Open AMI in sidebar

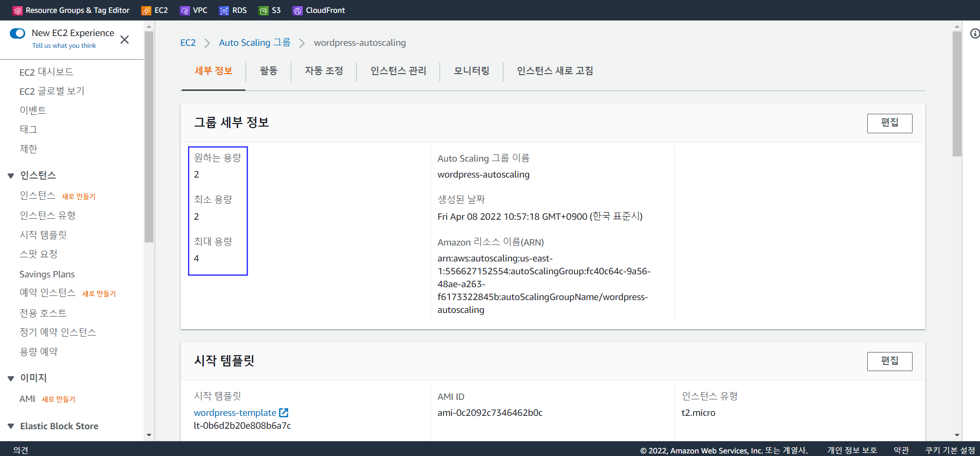(27, 399)
